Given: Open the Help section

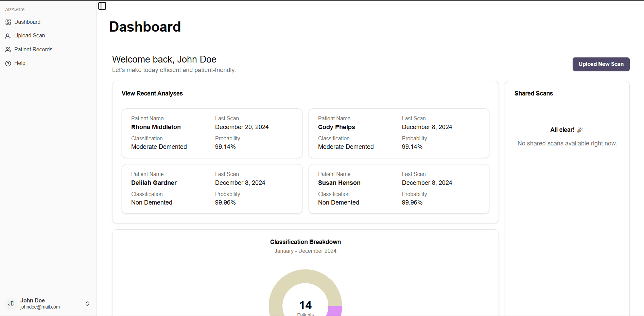Looking at the screenshot, I should [20, 63].
